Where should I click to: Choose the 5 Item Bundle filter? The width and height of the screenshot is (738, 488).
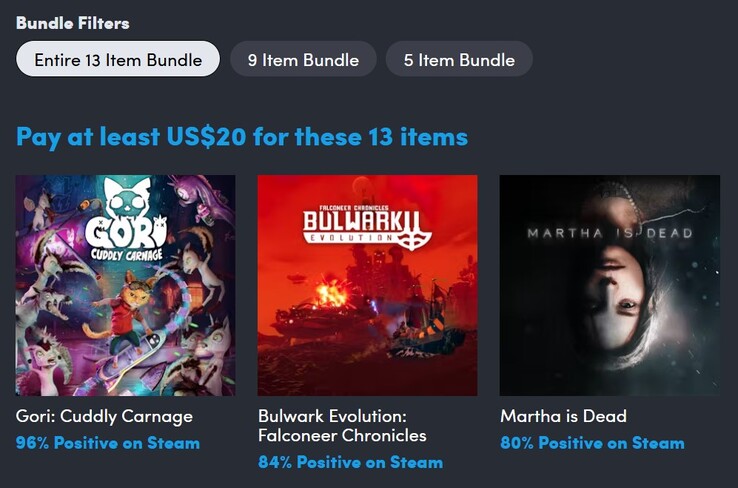point(459,59)
